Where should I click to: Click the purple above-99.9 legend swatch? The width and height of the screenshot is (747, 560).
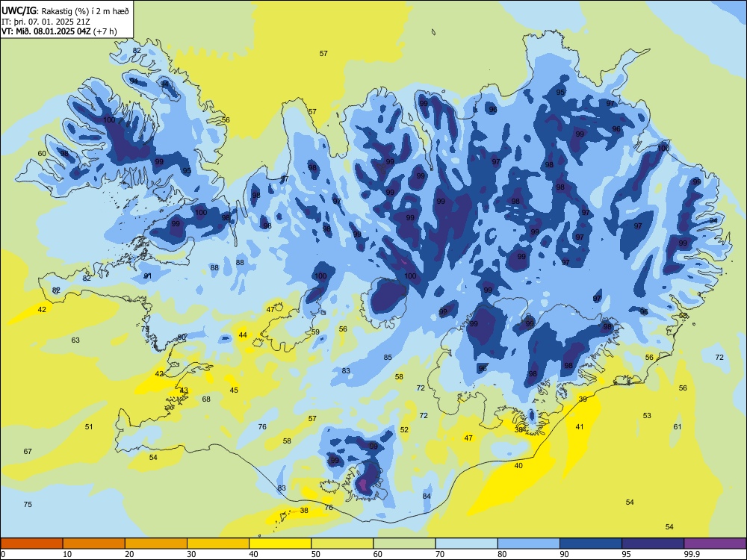tap(715, 544)
